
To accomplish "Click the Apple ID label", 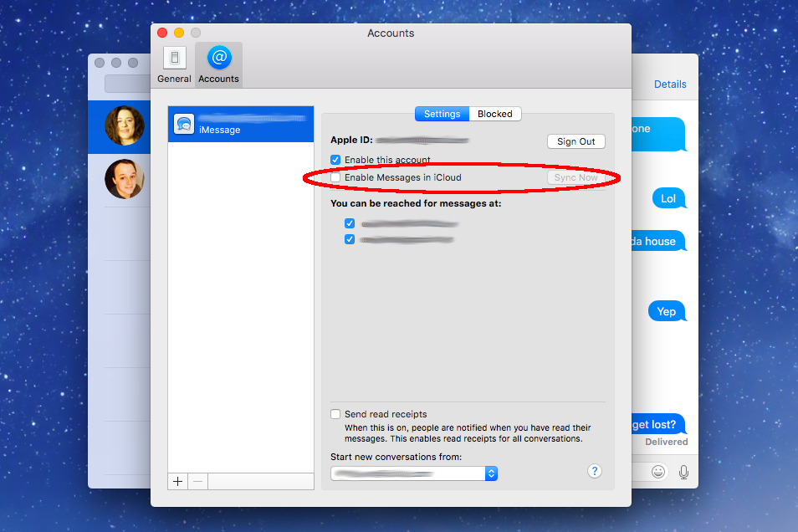I will tap(351, 140).
